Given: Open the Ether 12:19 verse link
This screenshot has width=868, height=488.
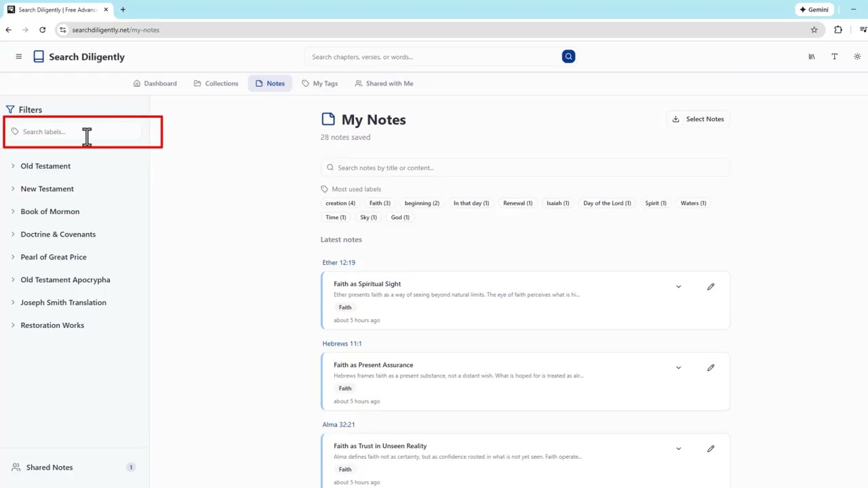Looking at the screenshot, I should tap(338, 262).
